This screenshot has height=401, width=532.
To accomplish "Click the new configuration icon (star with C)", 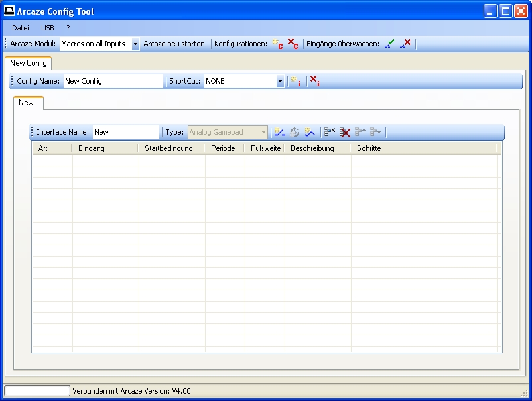I will tap(277, 44).
